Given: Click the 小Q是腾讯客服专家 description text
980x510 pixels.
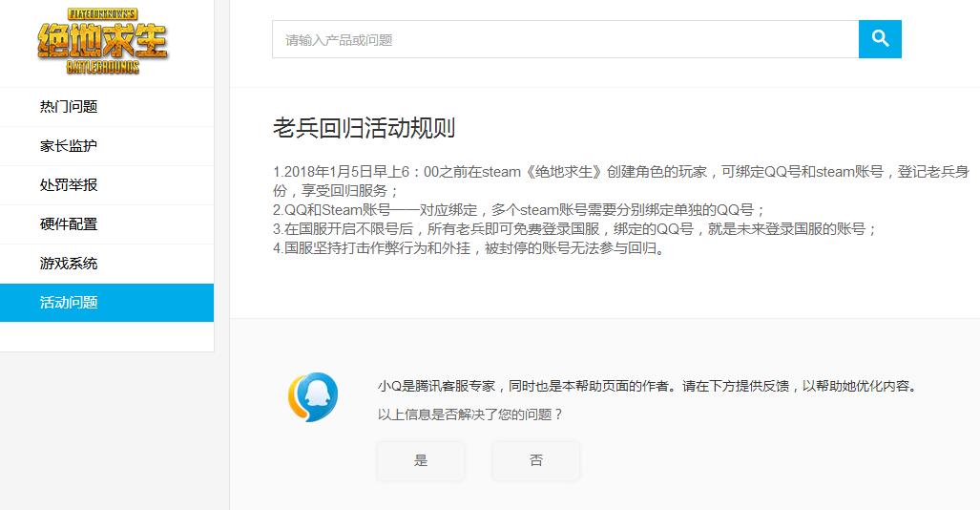Looking at the screenshot, I should tap(646, 387).
